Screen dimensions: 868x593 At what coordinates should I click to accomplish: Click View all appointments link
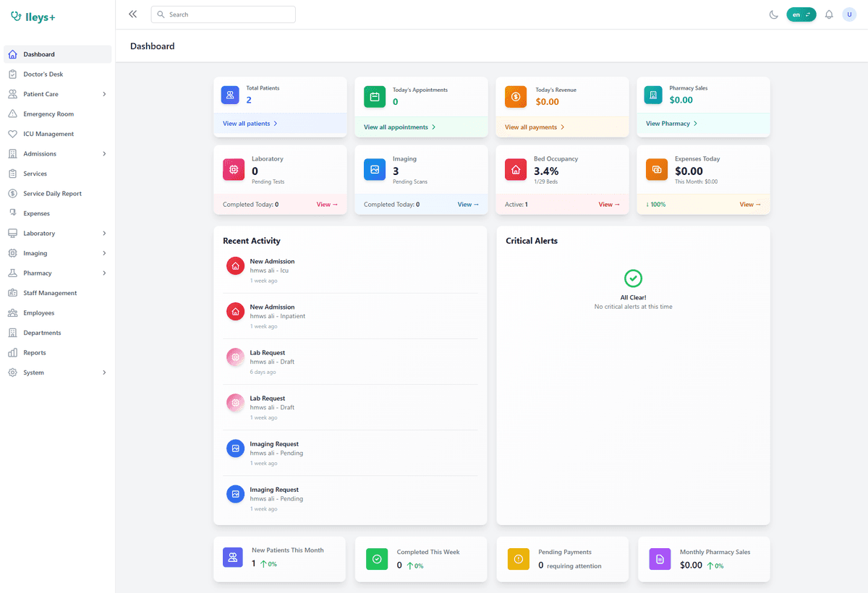[399, 127]
